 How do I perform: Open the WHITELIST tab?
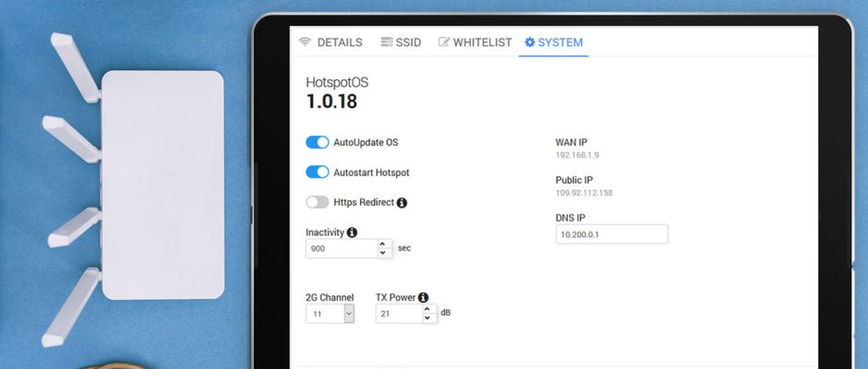coord(475,42)
